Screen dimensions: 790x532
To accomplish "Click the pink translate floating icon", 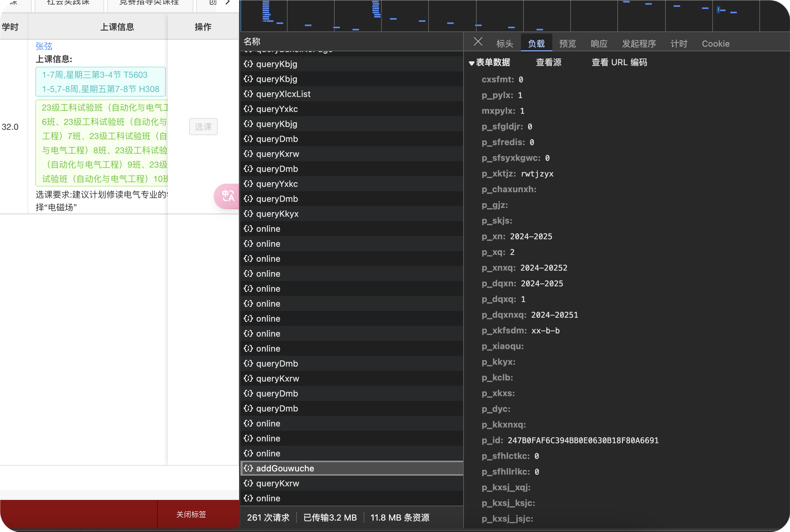I will point(227,196).
